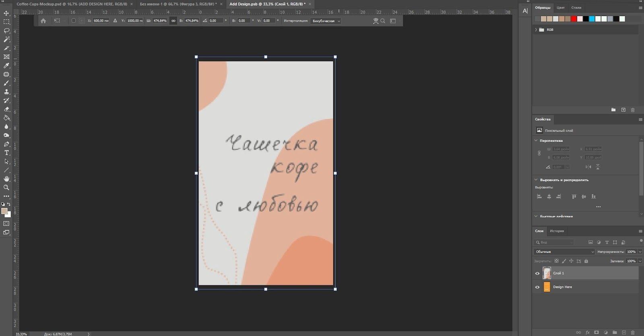Click the Слой 1 layer thumbnail
644x336 pixels.
[x=547, y=273]
